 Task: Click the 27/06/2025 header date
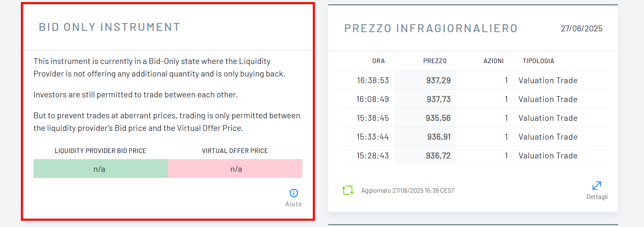582,28
